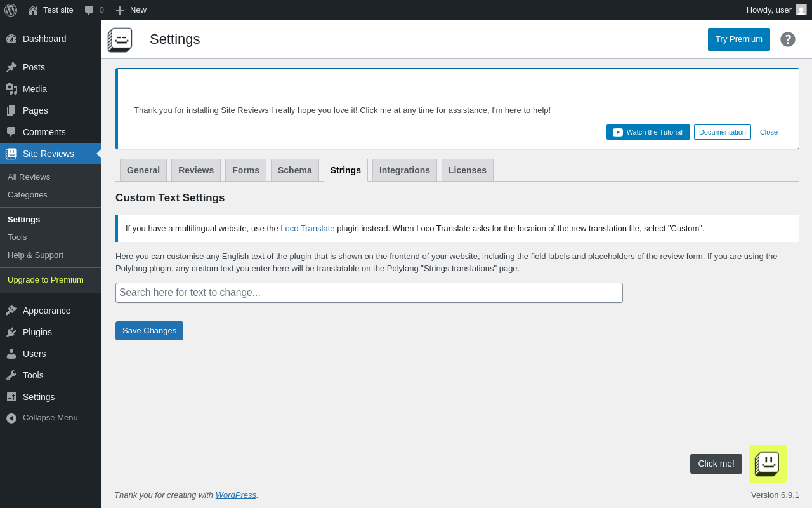812x508 pixels.
Task: Switch to the Integrations tab
Action: 405,170
